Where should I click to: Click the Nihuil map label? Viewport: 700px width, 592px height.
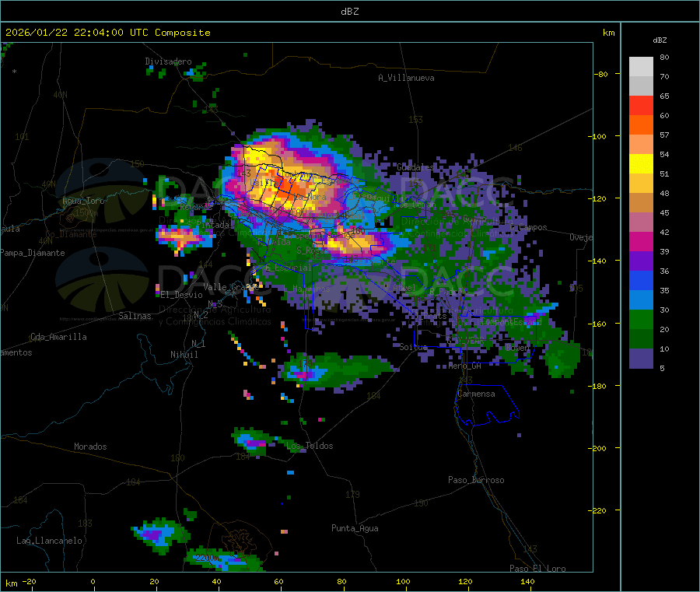click(x=184, y=355)
